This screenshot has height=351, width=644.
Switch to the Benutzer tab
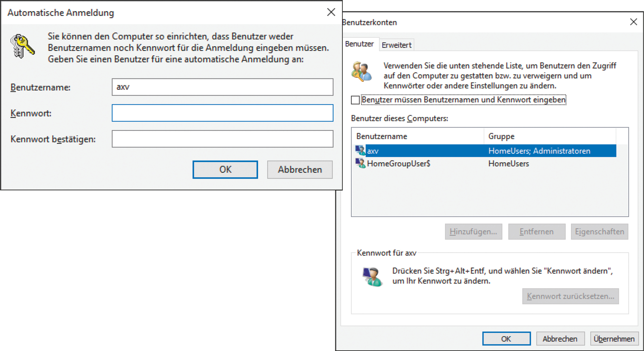(359, 44)
